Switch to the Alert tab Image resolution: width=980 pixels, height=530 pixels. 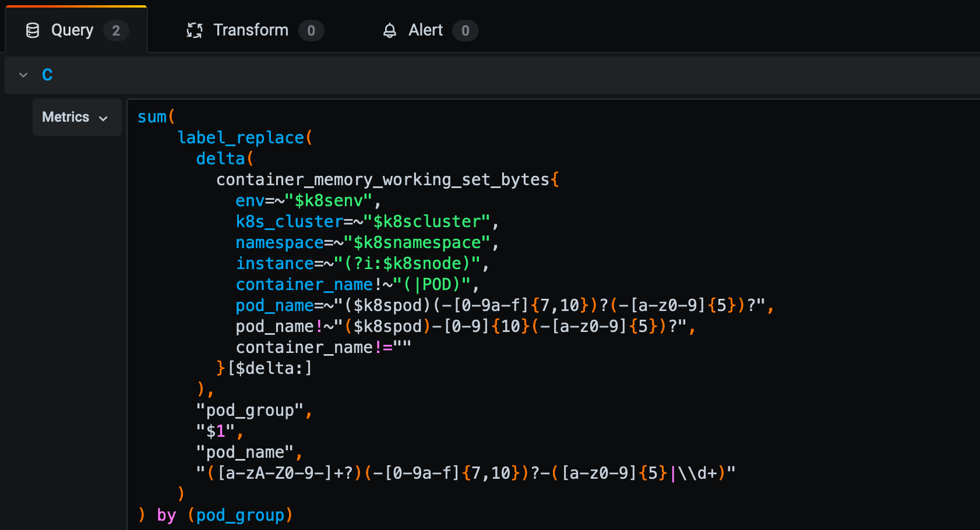[425, 30]
